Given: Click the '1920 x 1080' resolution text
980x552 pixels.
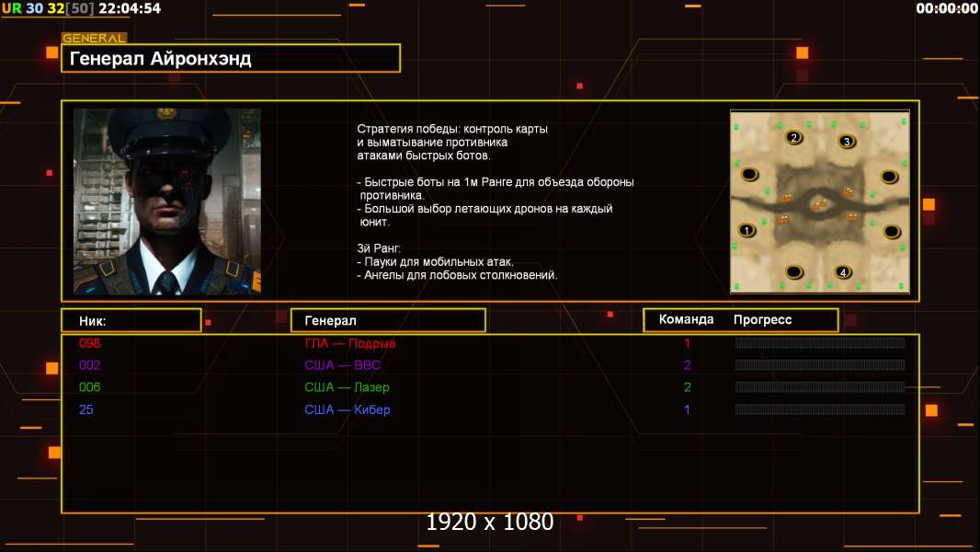Looking at the screenshot, I should pyautogui.click(x=489, y=522).
